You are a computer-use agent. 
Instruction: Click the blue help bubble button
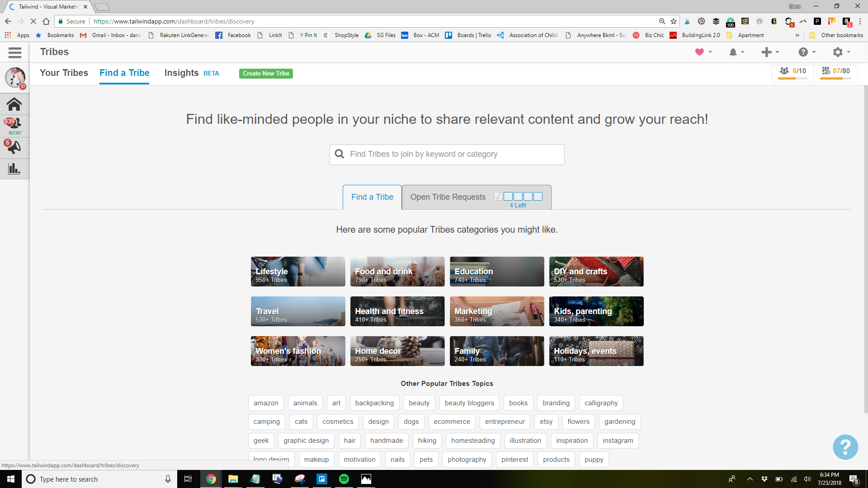845,447
